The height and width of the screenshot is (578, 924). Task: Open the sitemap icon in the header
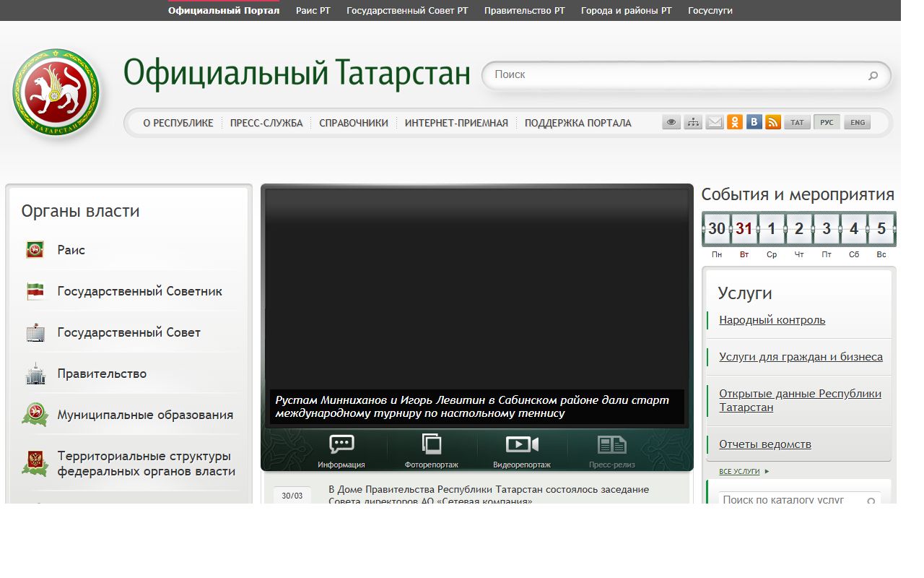tap(693, 122)
